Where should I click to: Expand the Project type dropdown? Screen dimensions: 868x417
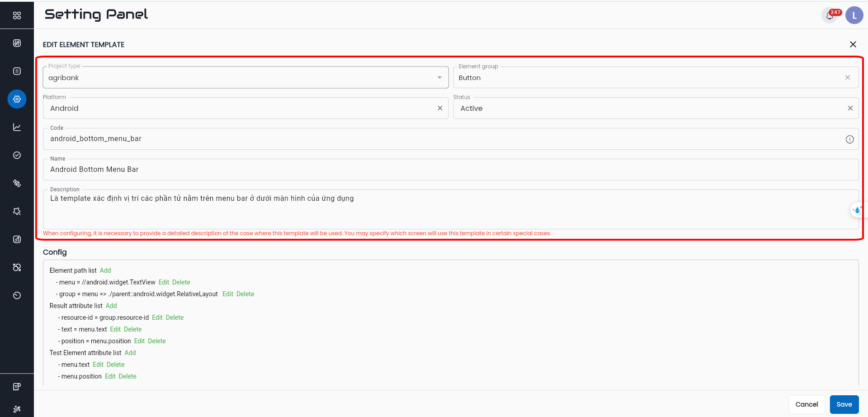tap(439, 78)
